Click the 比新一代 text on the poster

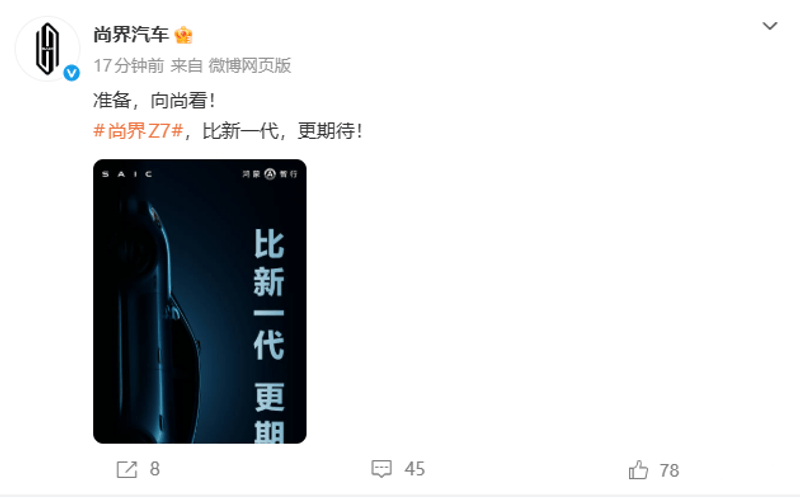(x=269, y=294)
